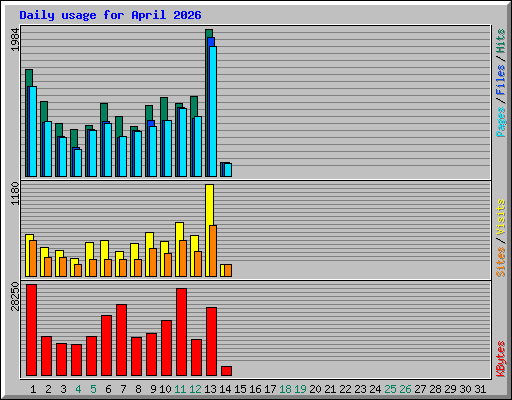Click the red KBytes bar for day 7
Screen dimensions: 512x400
(121, 340)
